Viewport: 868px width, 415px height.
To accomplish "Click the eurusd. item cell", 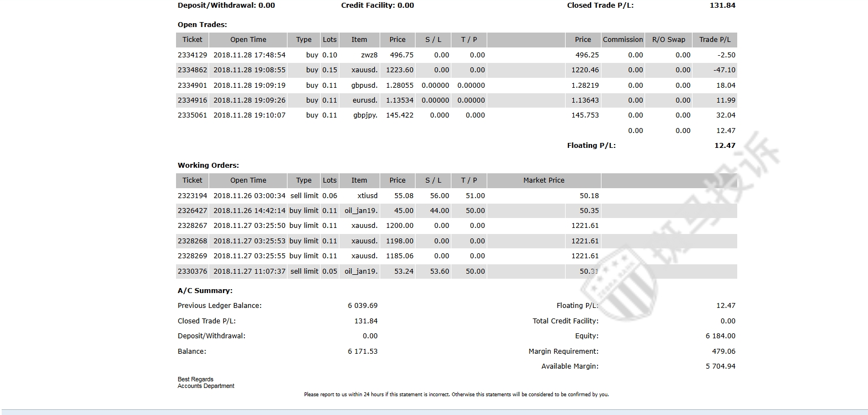I will coord(365,100).
